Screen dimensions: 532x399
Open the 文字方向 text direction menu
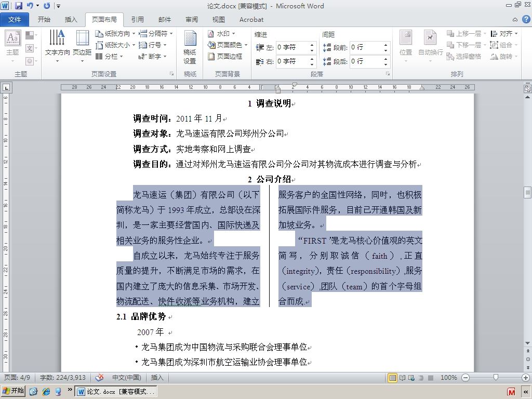click(57, 46)
